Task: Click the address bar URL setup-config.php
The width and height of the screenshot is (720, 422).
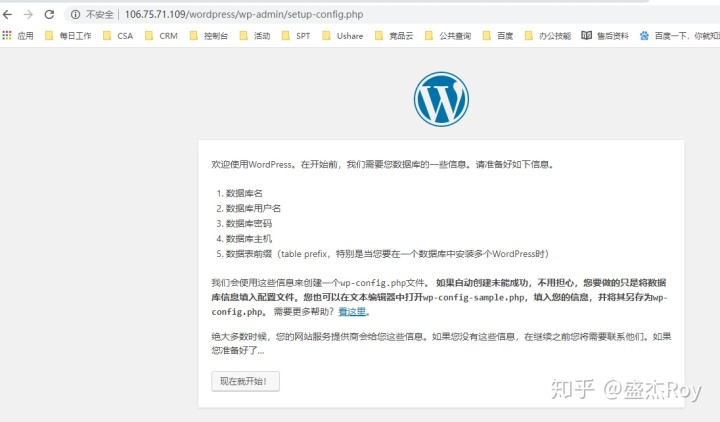Action: [244, 15]
